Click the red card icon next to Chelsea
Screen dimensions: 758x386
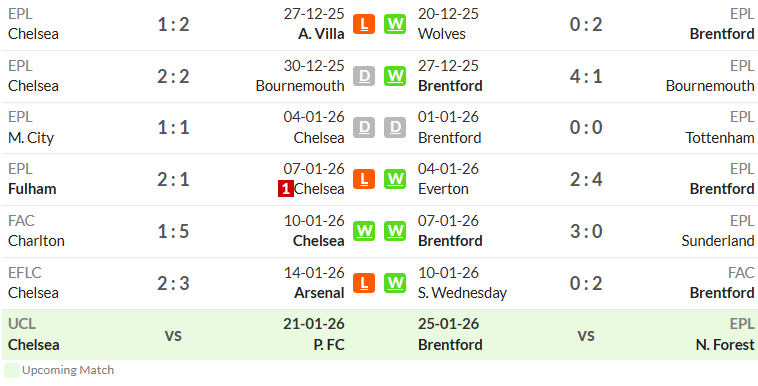[286, 189]
